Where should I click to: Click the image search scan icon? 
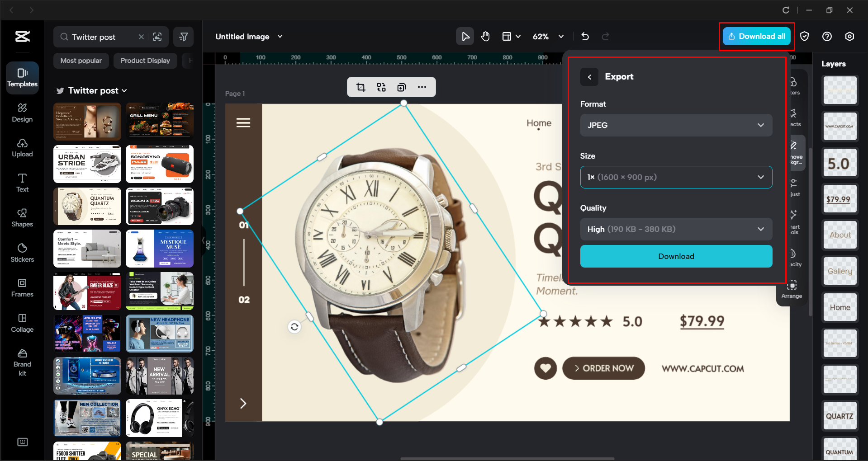click(x=157, y=37)
